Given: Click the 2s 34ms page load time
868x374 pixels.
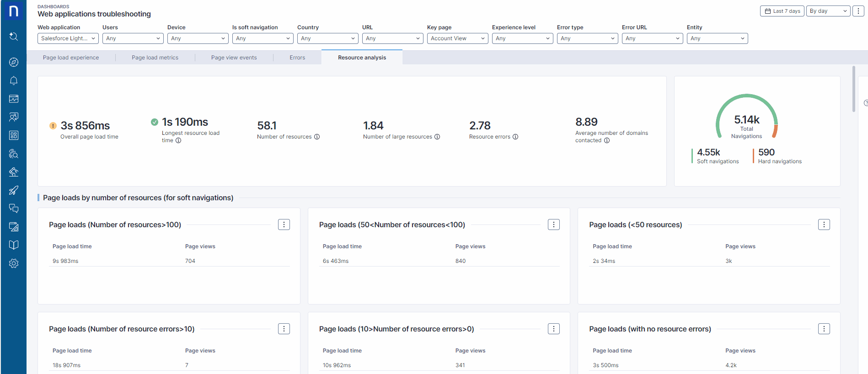Looking at the screenshot, I should click(604, 261).
